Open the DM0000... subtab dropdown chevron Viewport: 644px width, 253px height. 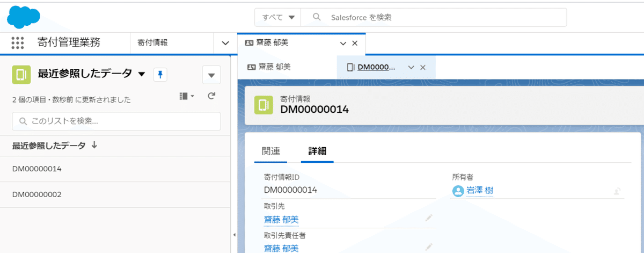411,67
